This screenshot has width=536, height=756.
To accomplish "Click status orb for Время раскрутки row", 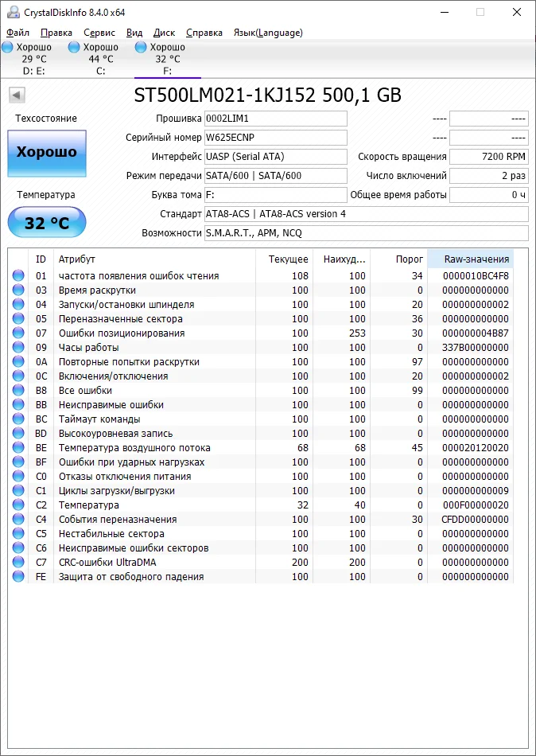I will (x=18, y=290).
